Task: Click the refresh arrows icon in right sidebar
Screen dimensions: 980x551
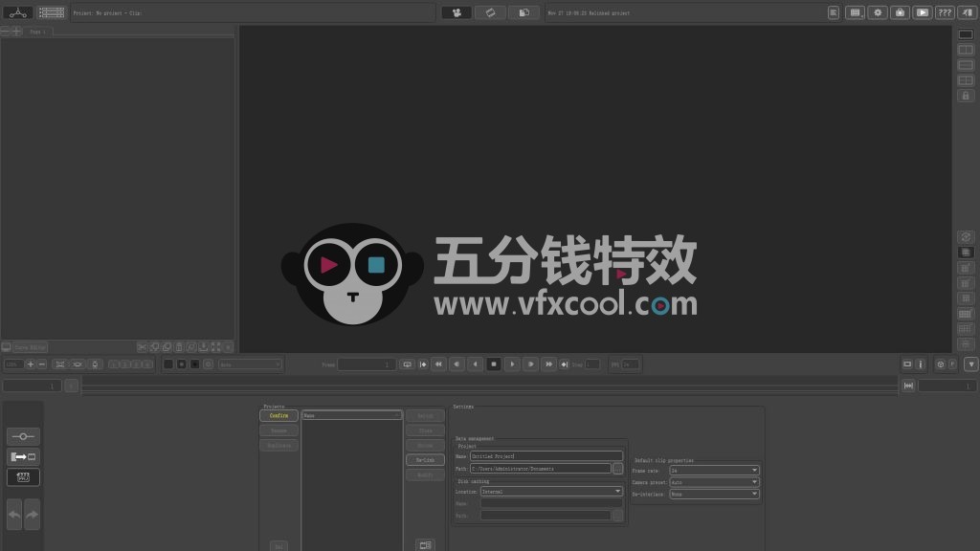Action: 966,237
